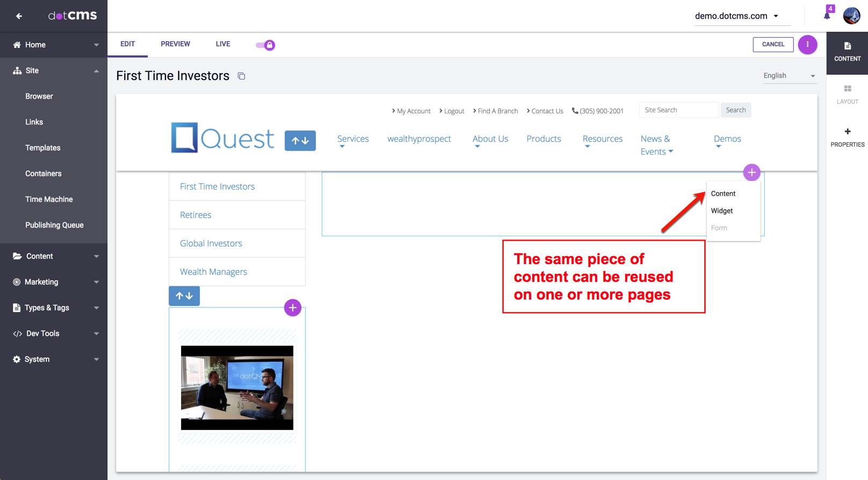
Task: Open the purple three-dot actions menu
Action: (x=807, y=45)
